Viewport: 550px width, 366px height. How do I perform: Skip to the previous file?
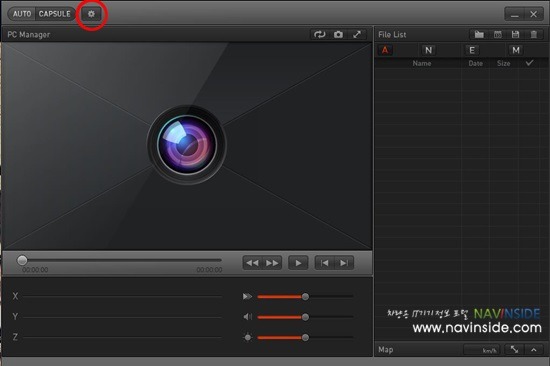[324, 263]
